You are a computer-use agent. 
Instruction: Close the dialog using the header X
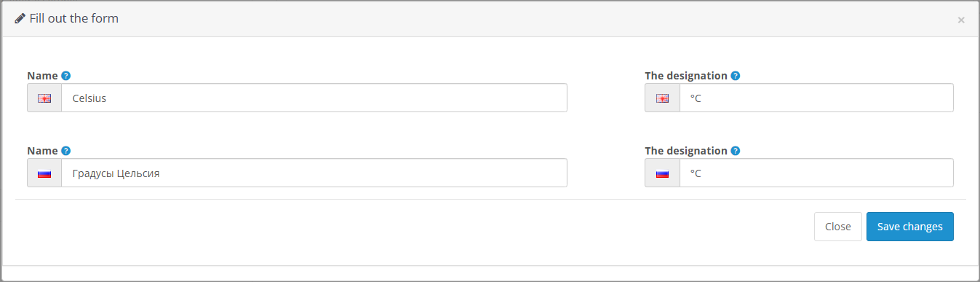[961, 20]
